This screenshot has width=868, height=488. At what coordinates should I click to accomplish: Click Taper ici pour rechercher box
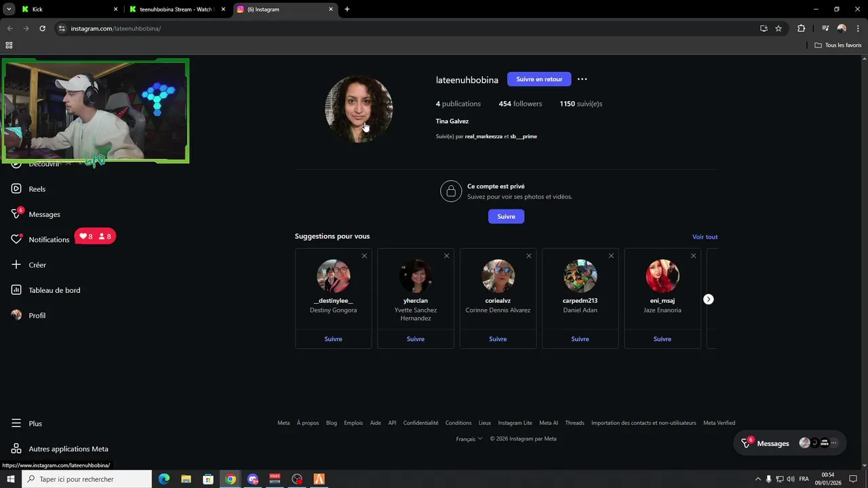click(87, 479)
